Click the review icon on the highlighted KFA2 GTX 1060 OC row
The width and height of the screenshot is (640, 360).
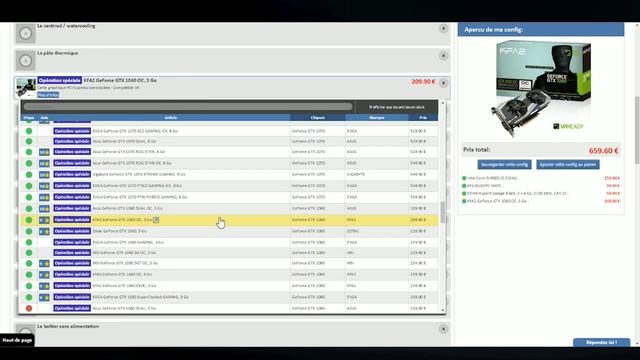(x=44, y=220)
